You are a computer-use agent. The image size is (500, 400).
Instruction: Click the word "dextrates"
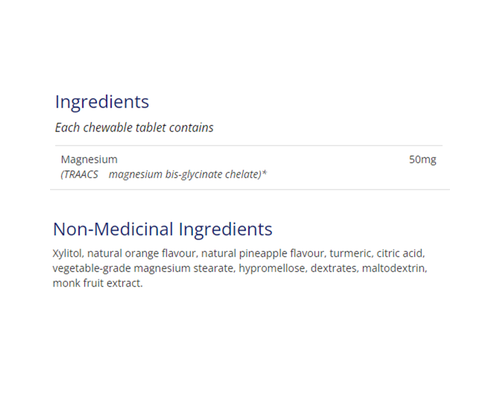coord(333,268)
